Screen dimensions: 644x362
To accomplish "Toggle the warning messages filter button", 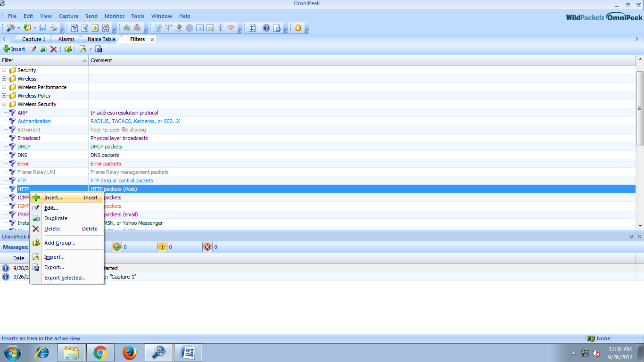I will (x=162, y=247).
